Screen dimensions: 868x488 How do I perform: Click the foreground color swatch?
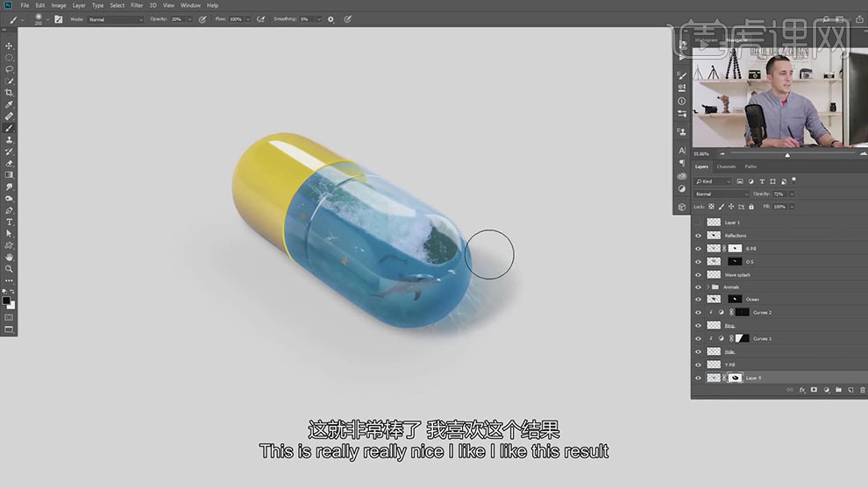(6, 301)
